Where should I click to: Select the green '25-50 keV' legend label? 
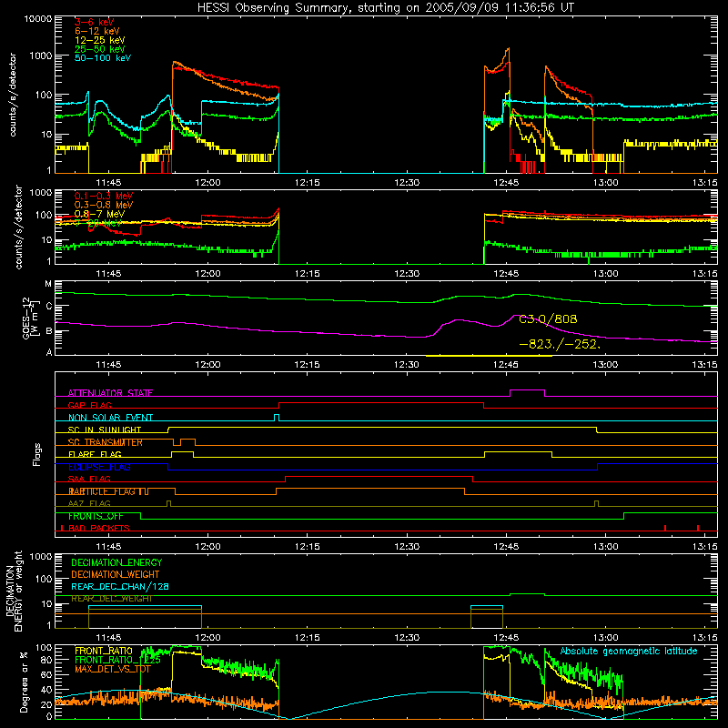tap(100, 49)
